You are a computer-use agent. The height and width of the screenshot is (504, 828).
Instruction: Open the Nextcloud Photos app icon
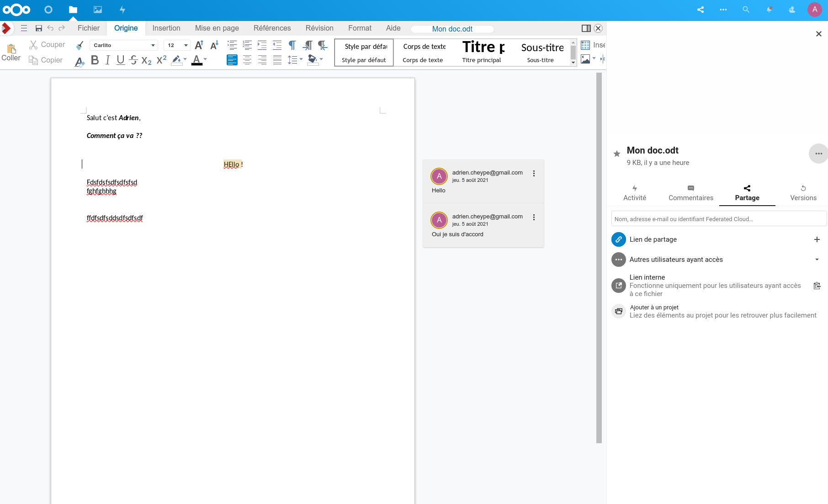coord(98,10)
